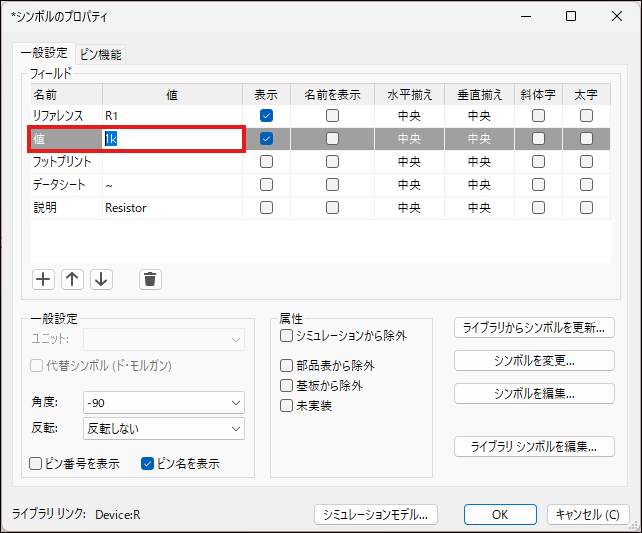Enable 部品表から除外 checkbox
The image size is (642, 533).
pyautogui.click(x=287, y=365)
